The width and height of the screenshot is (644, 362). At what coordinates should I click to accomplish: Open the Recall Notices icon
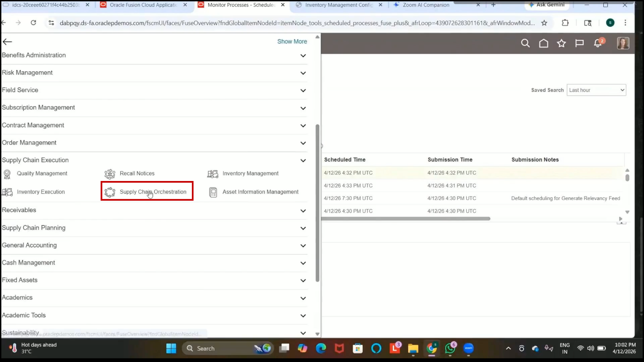click(110, 174)
